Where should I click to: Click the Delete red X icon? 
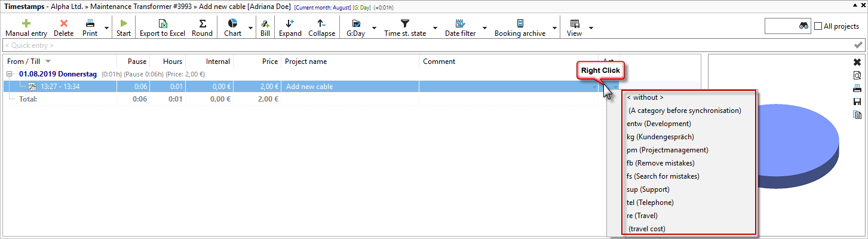[64, 24]
